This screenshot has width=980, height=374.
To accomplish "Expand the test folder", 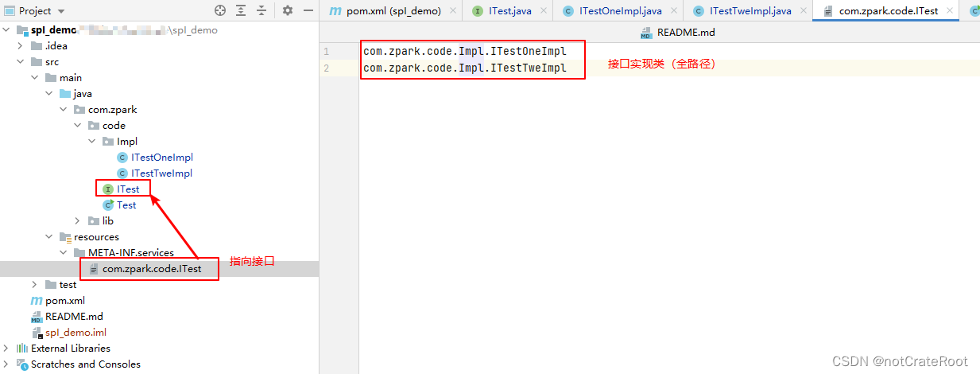I will [36, 284].
